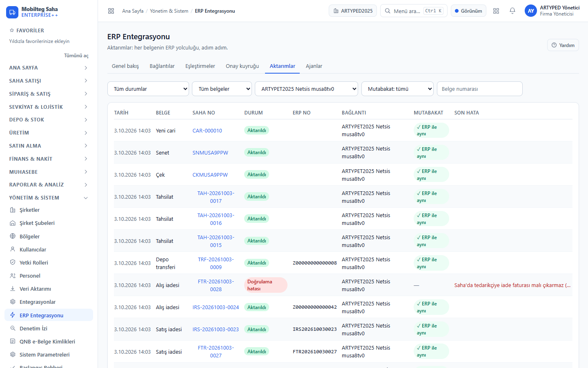This screenshot has height=368, width=588.
Task: Open the IRS-20261003-0023 Satış iadesi link
Action: [216, 330]
